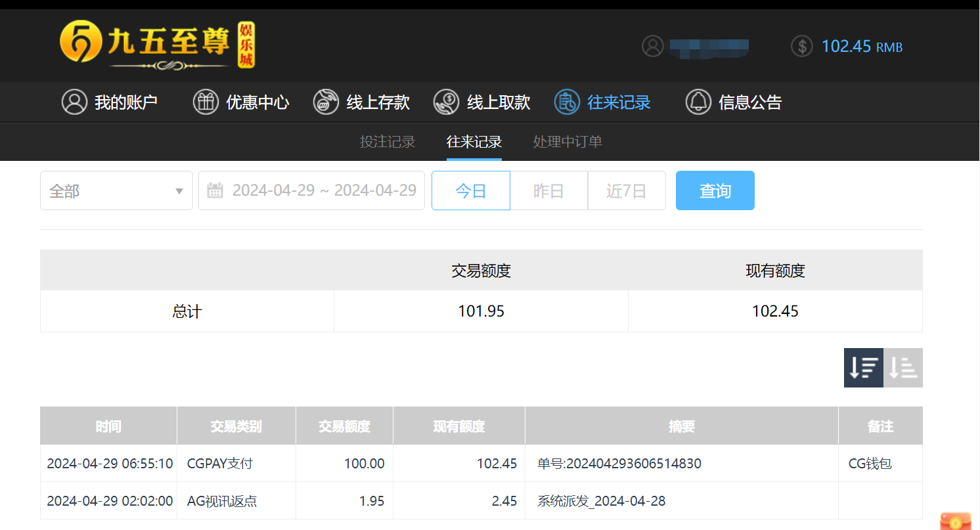Viewport: 980px width, 530px height.
Task: Click the 线上取款 withdrawal icon
Action: pyautogui.click(x=447, y=102)
